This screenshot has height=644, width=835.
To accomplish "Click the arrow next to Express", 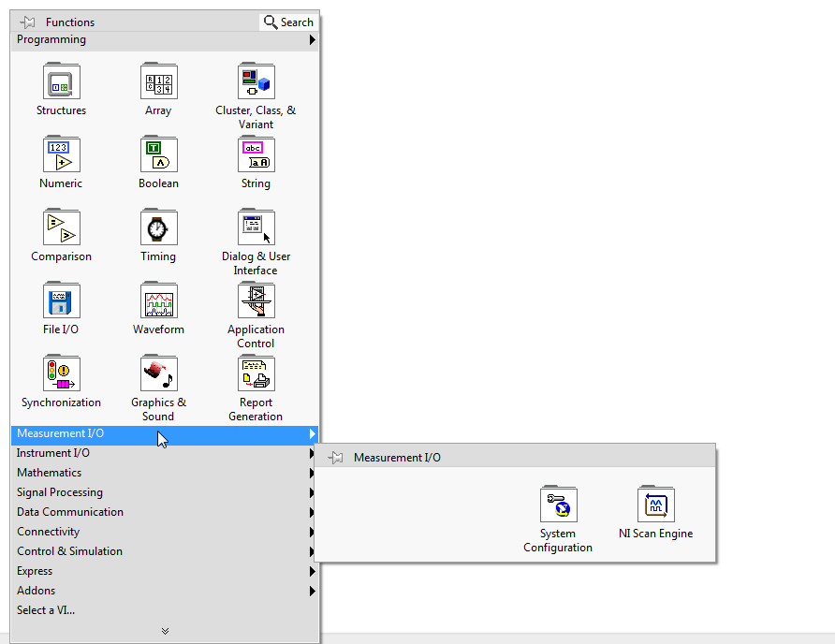I will [x=312, y=572].
